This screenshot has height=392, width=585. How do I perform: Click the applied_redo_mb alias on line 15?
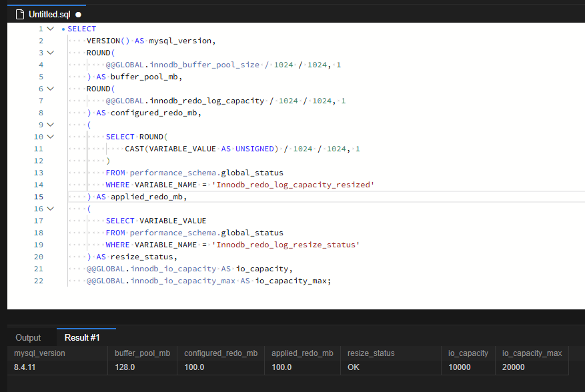(x=147, y=197)
